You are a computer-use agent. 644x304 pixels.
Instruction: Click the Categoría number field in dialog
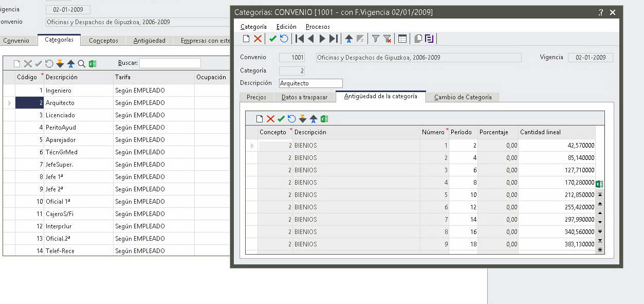click(x=292, y=70)
